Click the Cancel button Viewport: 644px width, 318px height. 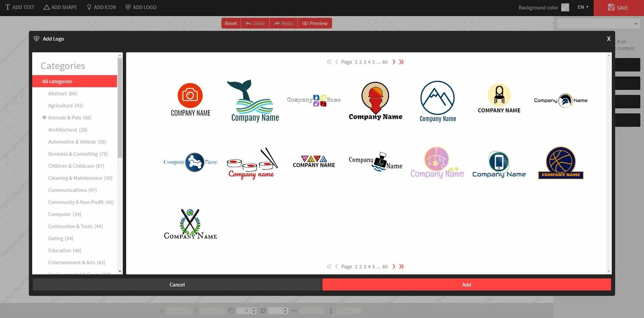click(177, 285)
